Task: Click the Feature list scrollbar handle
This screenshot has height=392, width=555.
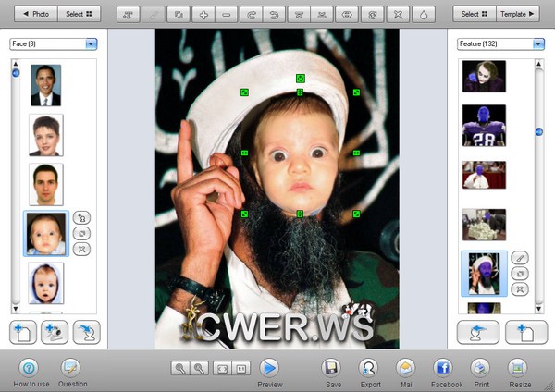Action: coord(539,131)
